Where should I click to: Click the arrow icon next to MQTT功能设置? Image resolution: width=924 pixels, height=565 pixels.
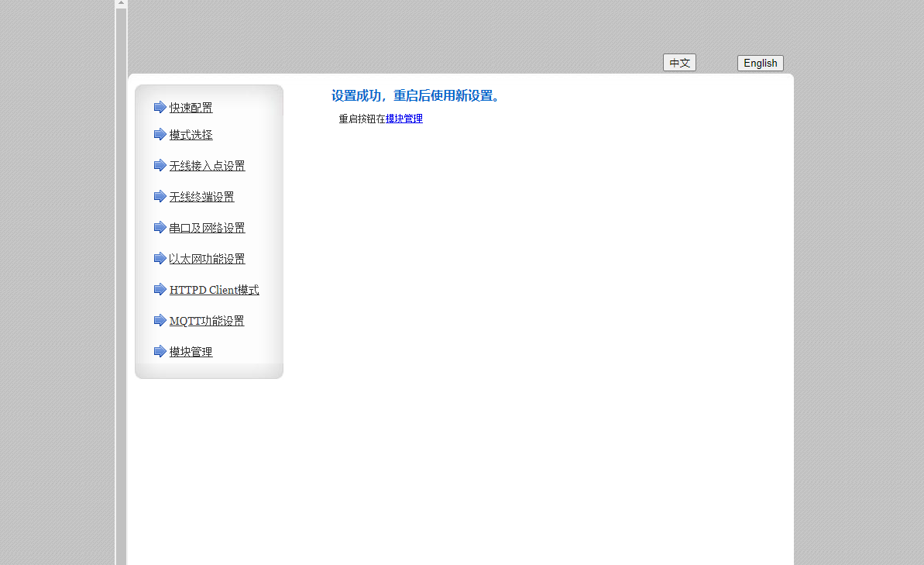160,320
